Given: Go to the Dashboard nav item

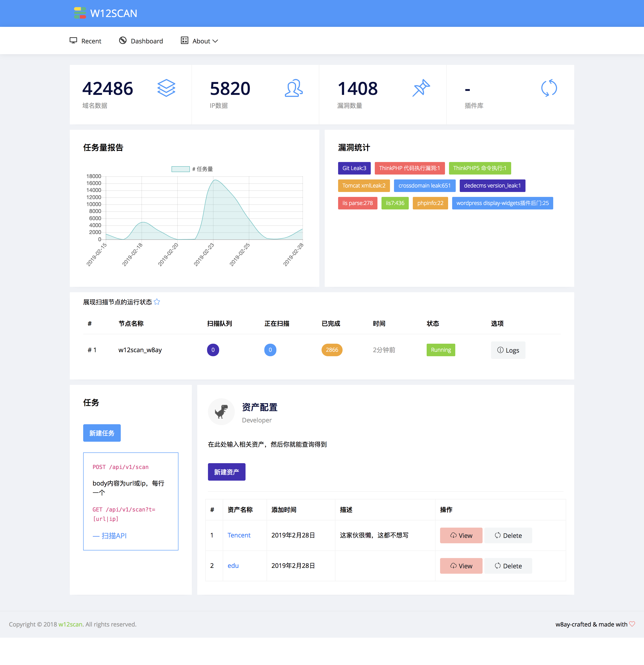Looking at the screenshot, I should pyautogui.click(x=141, y=41).
